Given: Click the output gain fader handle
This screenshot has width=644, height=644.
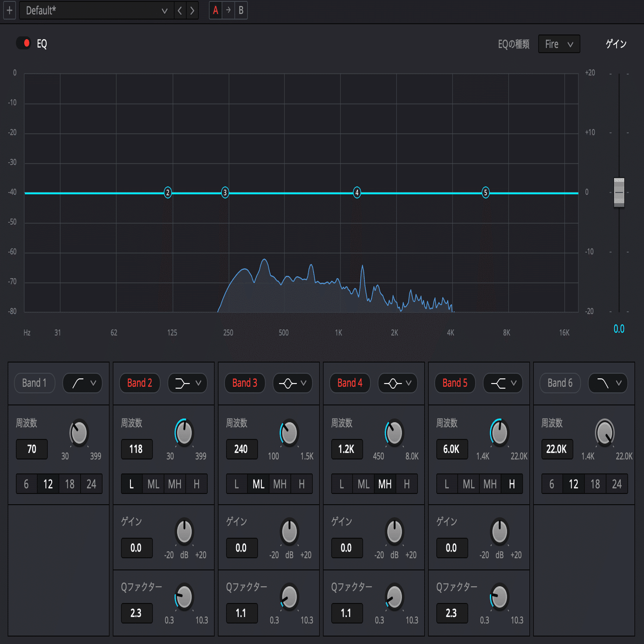Looking at the screenshot, I should pyautogui.click(x=619, y=192).
